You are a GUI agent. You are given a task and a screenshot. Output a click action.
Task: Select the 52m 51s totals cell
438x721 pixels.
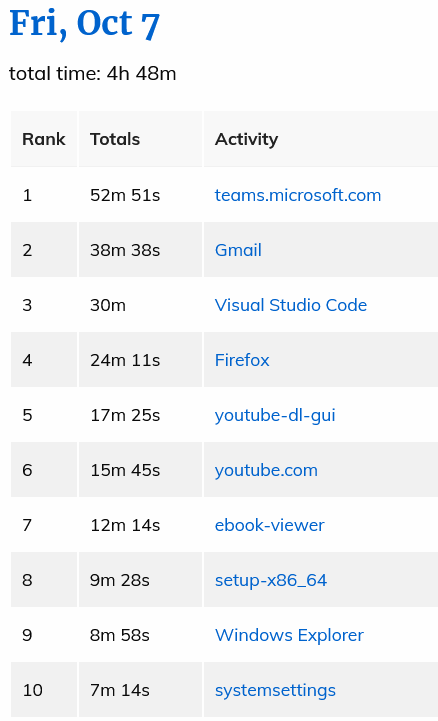point(140,195)
